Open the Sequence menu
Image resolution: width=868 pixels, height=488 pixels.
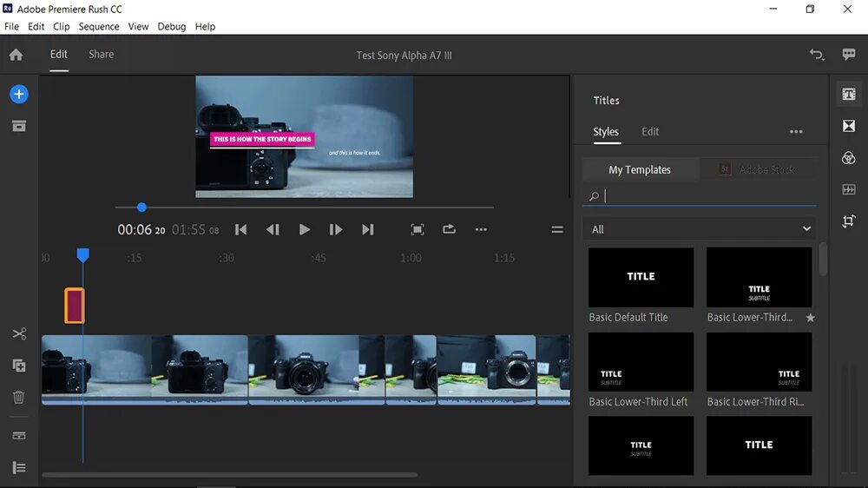99,27
